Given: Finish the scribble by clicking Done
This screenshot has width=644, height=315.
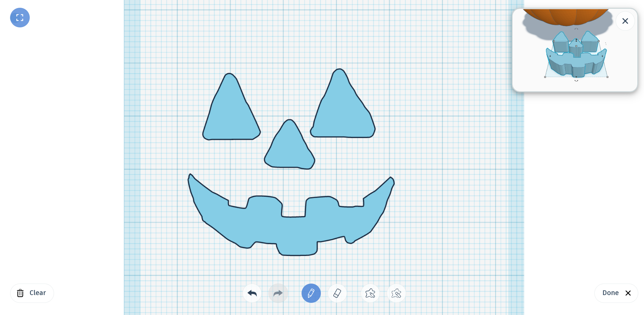Looking at the screenshot, I should [x=610, y=293].
